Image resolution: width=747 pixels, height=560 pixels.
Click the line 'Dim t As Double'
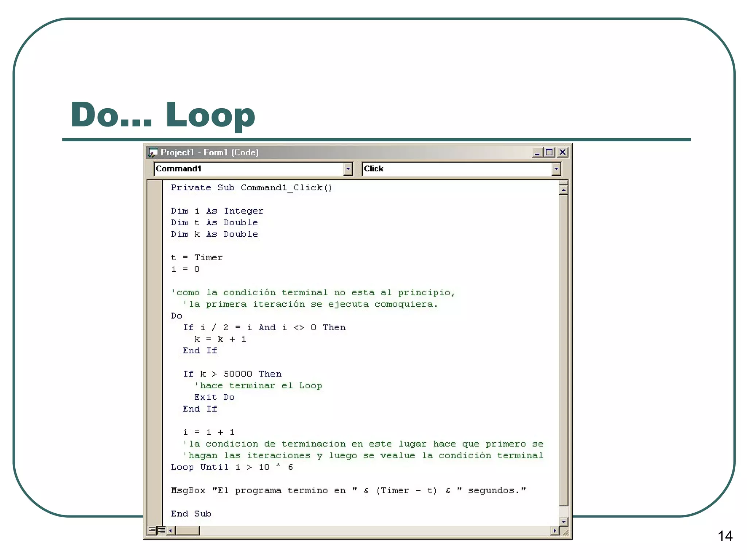pyautogui.click(x=214, y=223)
